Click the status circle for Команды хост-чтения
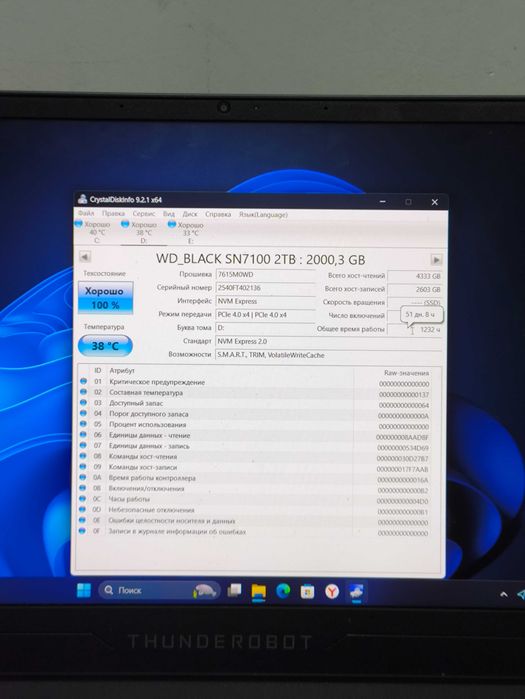Image resolution: width=525 pixels, height=699 pixels. click(x=83, y=456)
